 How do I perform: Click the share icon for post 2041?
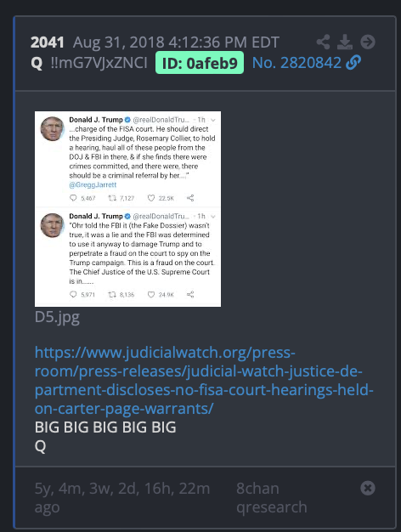[323, 42]
